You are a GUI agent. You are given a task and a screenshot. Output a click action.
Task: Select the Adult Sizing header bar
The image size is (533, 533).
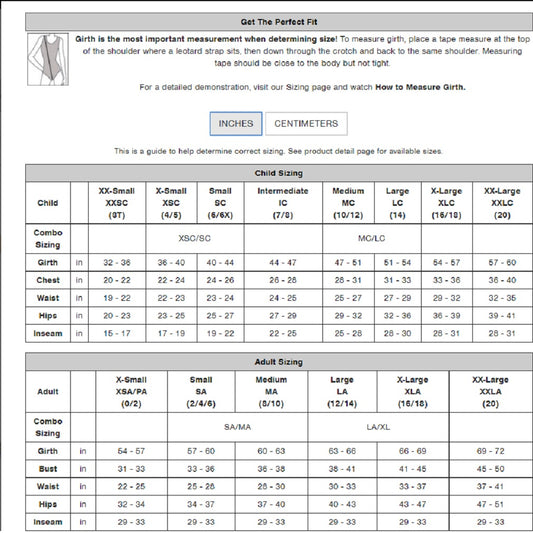click(x=279, y=362)
